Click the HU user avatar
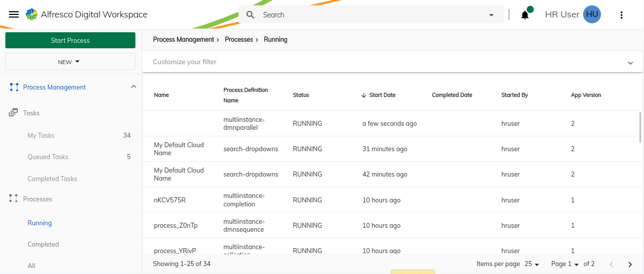 tap(592, 14)
